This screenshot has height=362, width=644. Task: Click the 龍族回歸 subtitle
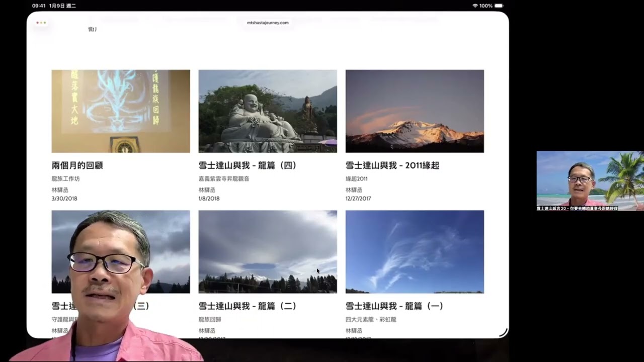tap(210, 319)
